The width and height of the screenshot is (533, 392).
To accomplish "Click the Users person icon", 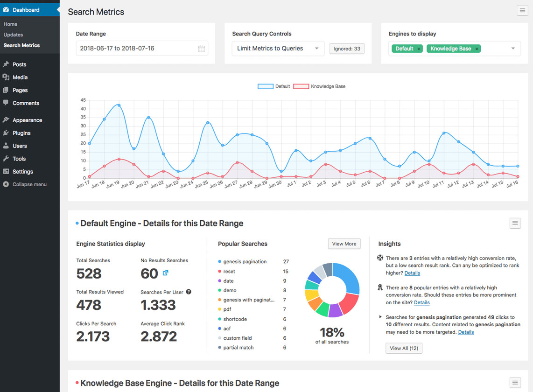I will pyautogui.click(x=6, y=146).
